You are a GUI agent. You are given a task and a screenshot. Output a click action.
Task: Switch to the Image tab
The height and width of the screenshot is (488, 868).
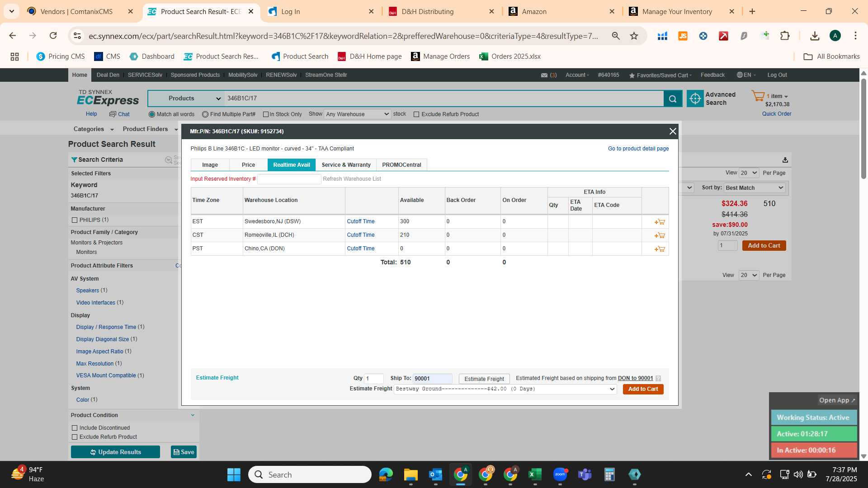[x=210, y=165]
